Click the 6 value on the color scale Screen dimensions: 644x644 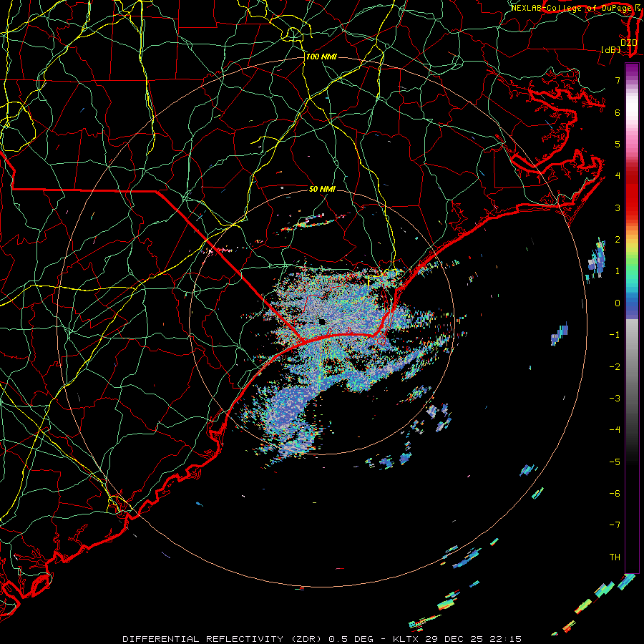[618, 112]
